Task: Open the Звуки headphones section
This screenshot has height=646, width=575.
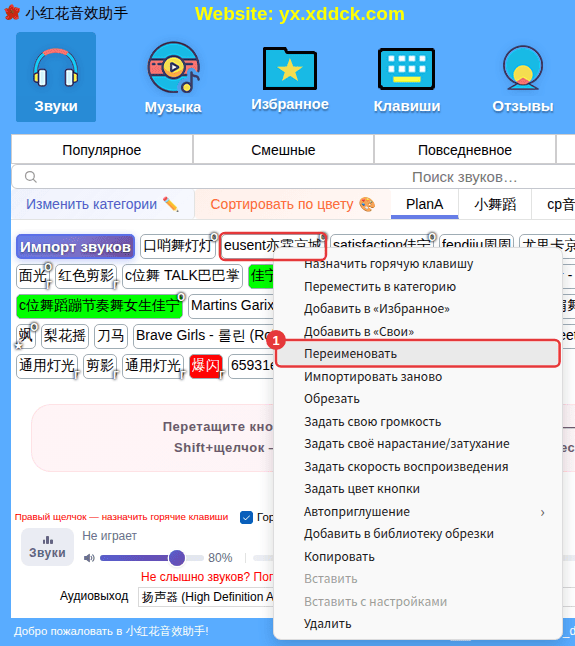Action: (x=56, y=77)
